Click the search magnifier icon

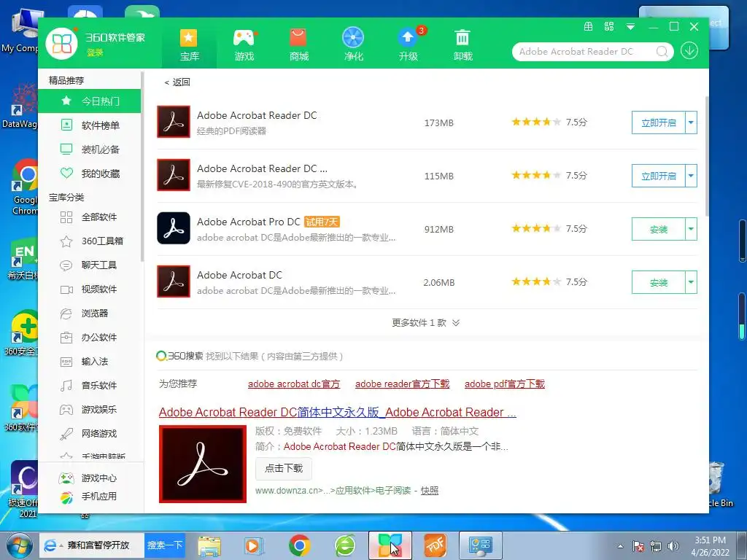(662, 52)
